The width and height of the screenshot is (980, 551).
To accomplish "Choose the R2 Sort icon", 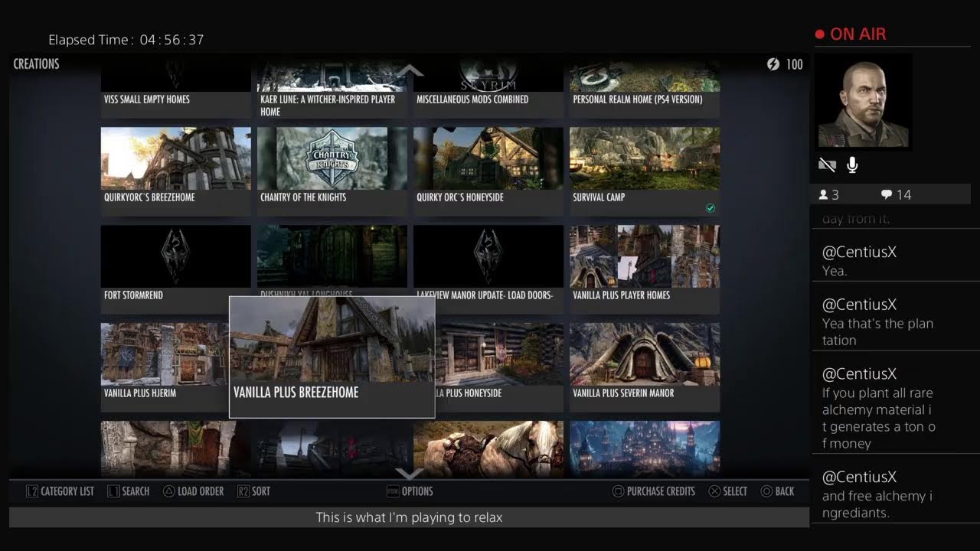I will (243, 491).
